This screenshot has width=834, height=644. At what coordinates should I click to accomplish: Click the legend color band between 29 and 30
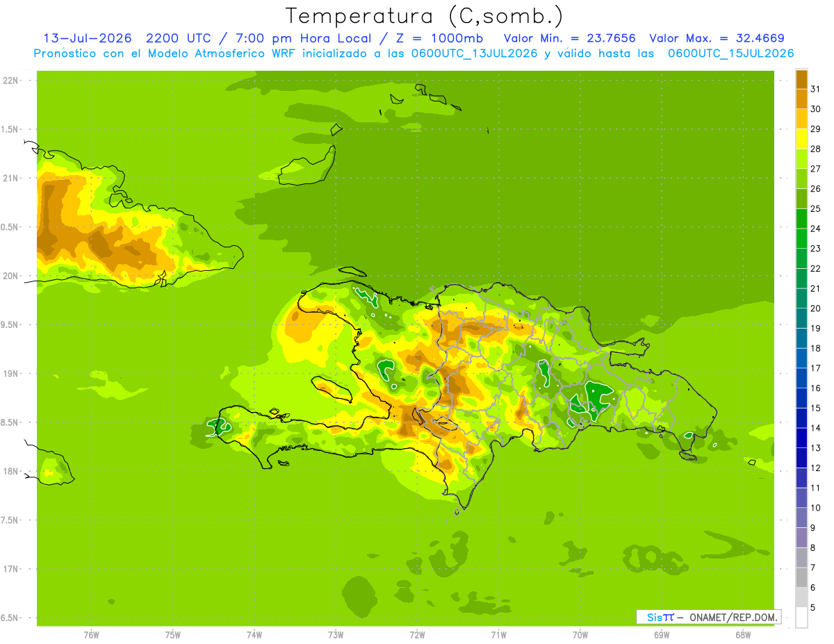point(801,119)
